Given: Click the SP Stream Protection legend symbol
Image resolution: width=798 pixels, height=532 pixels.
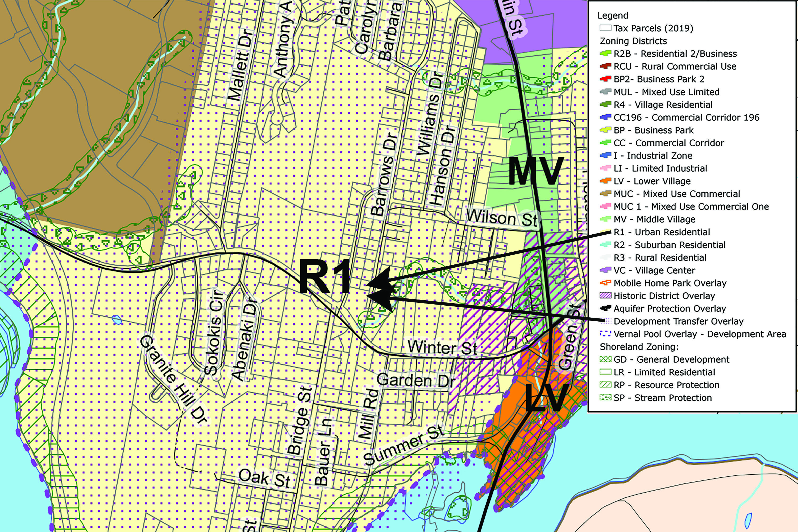Looking at the screenshot, I should click(605, 398).
